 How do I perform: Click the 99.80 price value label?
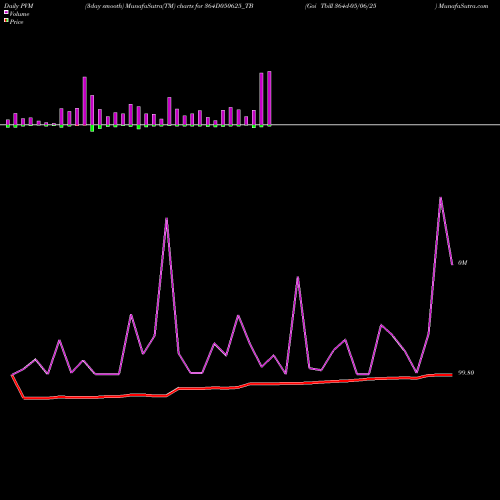tap(466, 373)
